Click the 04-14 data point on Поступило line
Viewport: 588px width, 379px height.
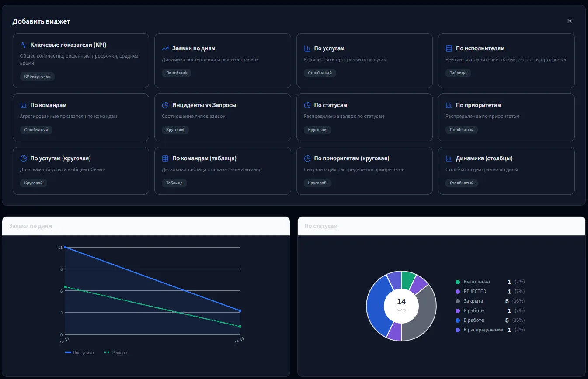tap(65, 247)
